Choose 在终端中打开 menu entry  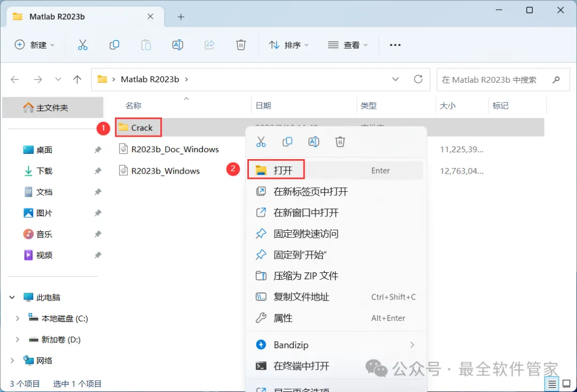click(x=335, y=366)
